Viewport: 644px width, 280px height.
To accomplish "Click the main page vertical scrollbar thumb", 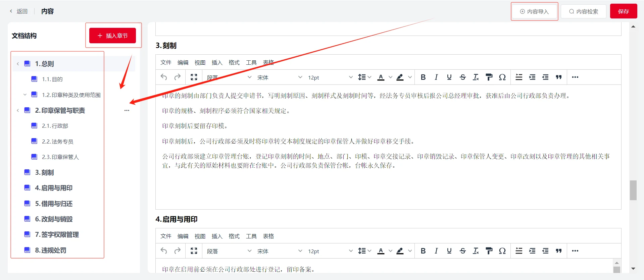I will (x=633, y=190).
